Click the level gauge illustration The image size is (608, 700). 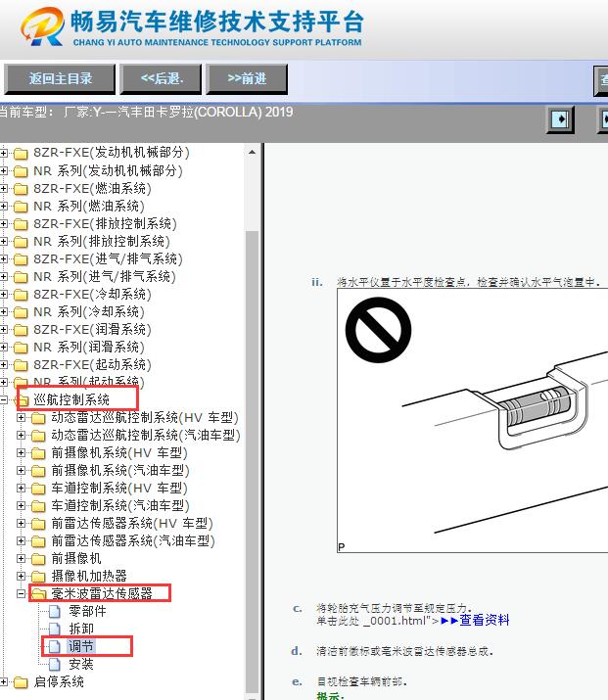(x=472, y=421)
